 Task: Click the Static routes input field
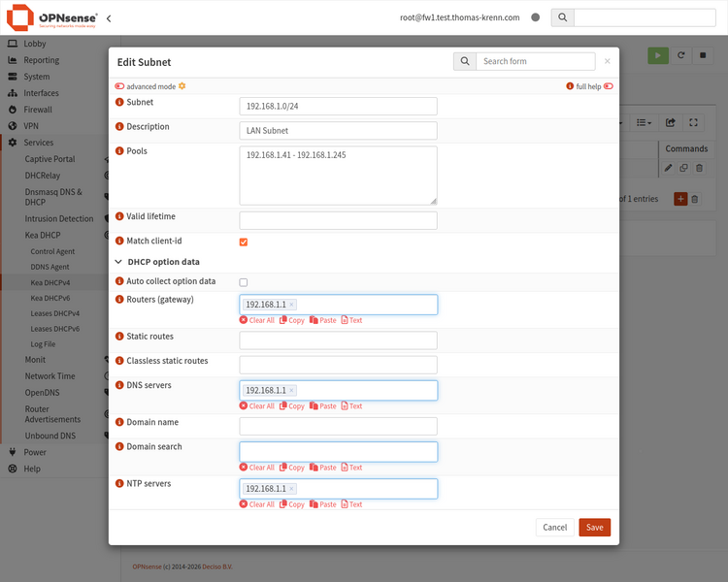338,340
